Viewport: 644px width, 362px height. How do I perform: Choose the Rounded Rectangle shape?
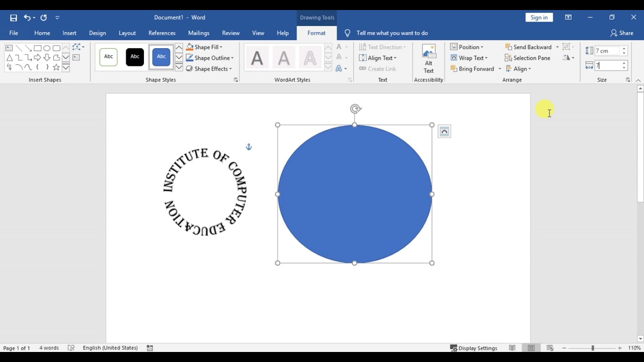[56, 48]
